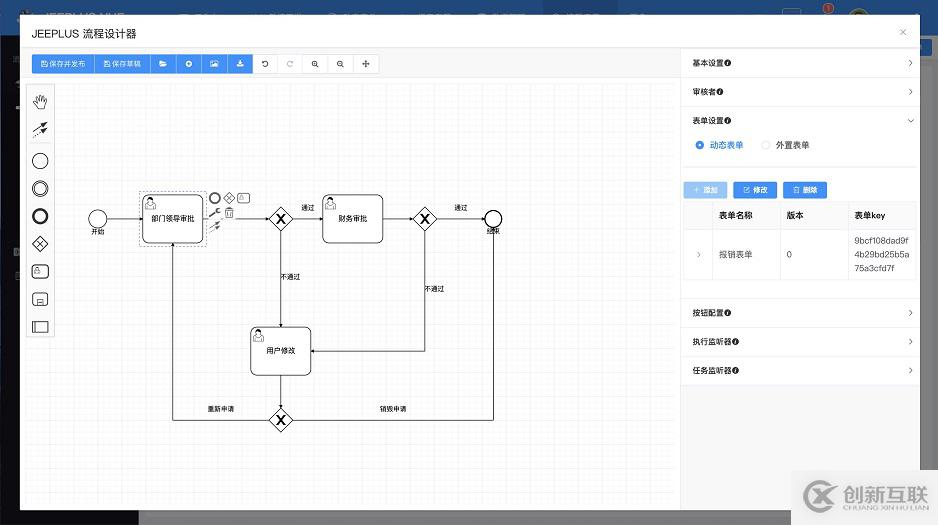This screenshot has height=525, width=938.
Task: Select the 动态表单 radio option
Action: (x=700, y=145)
